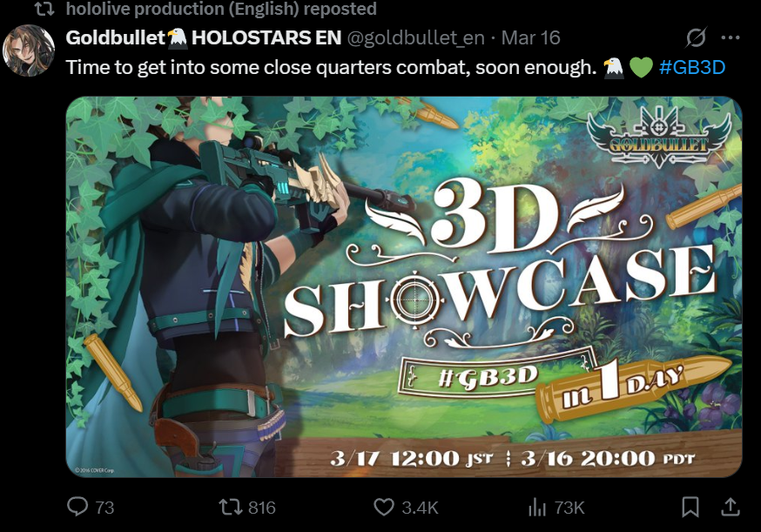Click the repost arrows icon beside hololive
This screenshot has width=761, height=532.
point(44,9)
